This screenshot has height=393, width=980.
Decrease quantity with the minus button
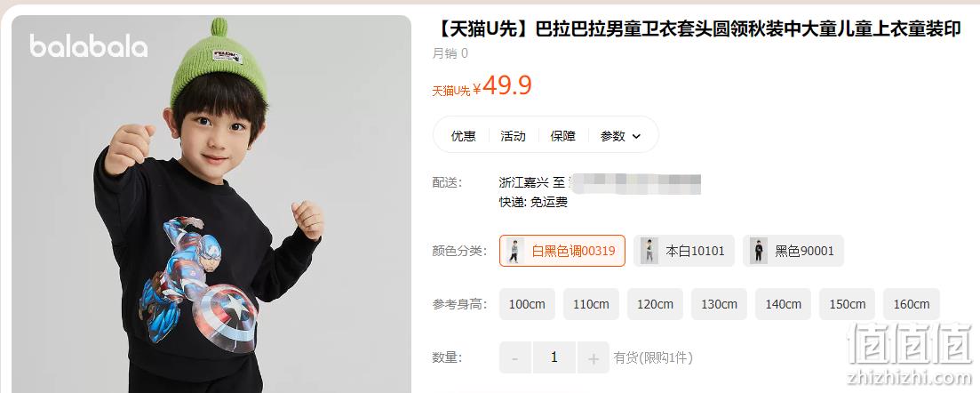[x=515, y=358]
